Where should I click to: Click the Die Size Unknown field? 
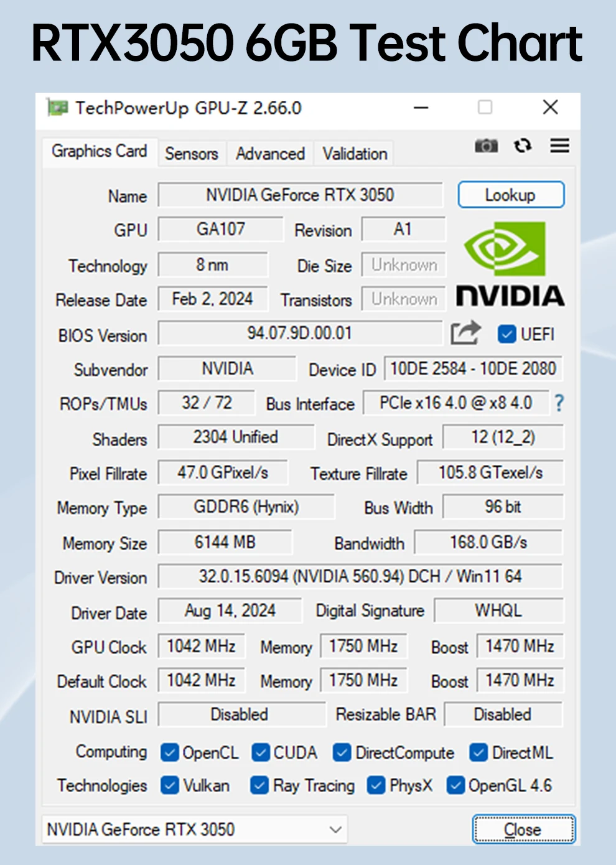404,264
